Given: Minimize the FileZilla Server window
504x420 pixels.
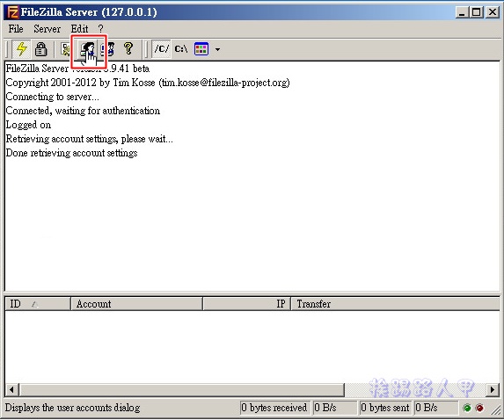Looking at the screenshot, I should point(462,12).
